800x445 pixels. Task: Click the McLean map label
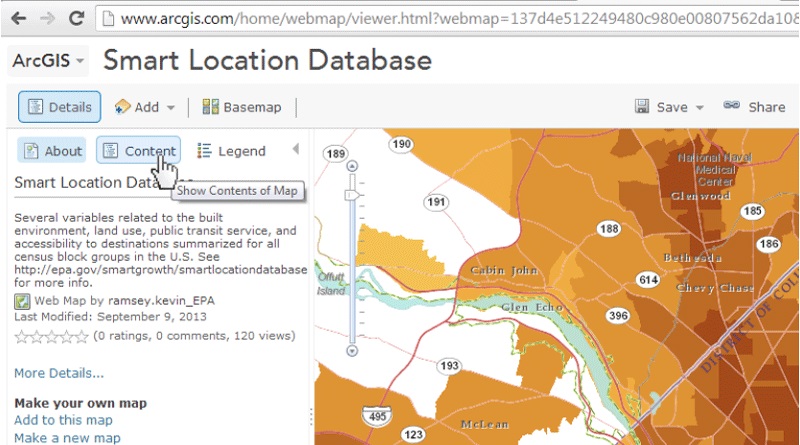tap(484, 425)
